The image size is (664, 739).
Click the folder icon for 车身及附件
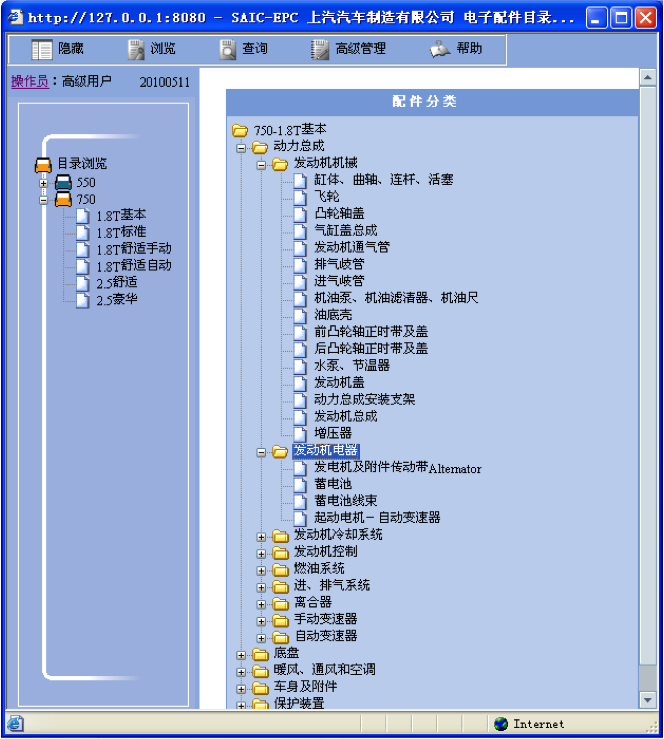point(260,689)
